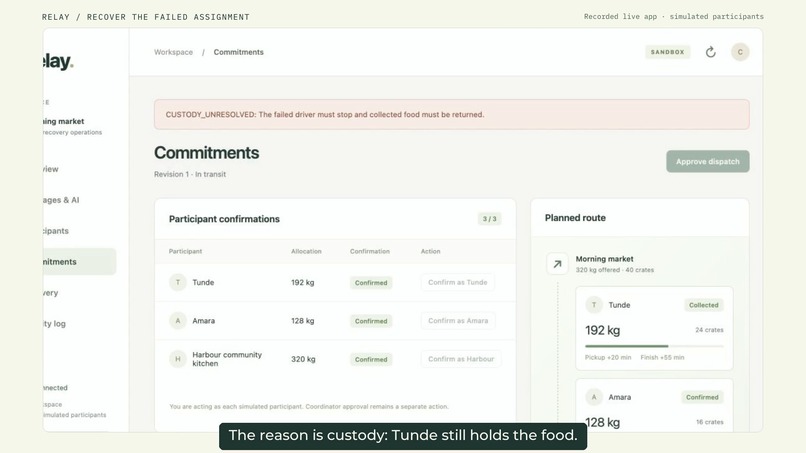Screen dimensions: 806x453
Task: Click the Commitments breadcrumb
Action: (239, 52)
